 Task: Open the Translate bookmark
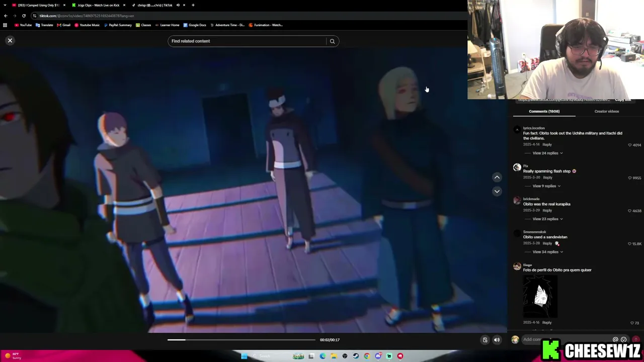45,25
